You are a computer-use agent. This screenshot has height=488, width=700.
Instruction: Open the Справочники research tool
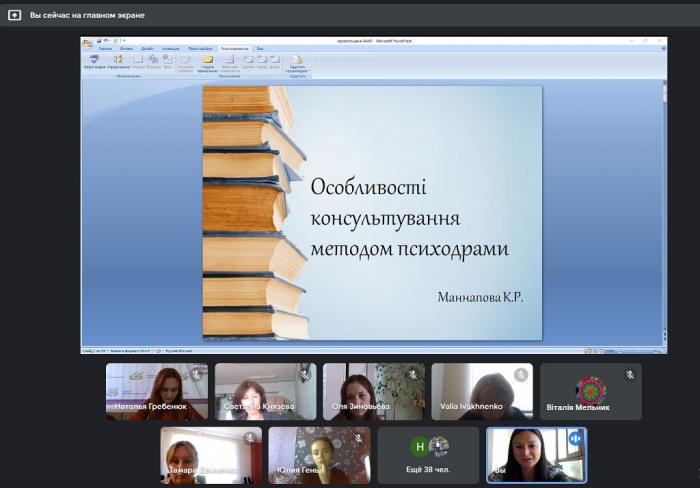118,62
